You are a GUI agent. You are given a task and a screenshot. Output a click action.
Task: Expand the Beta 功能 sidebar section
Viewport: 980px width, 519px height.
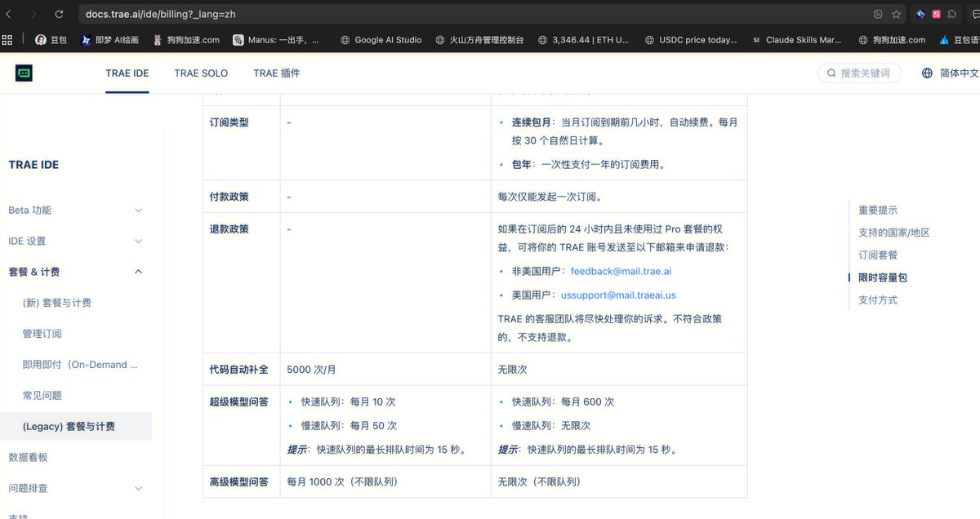75,210
